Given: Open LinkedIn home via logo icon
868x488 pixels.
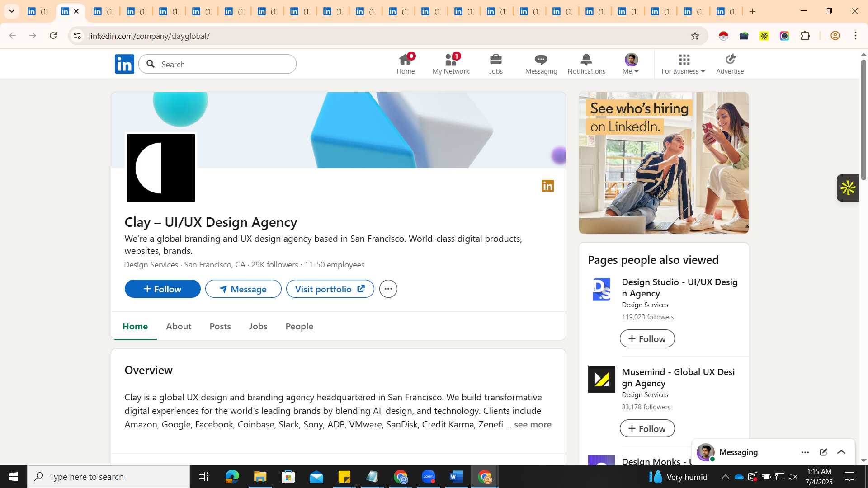Looking at the screenshot, I should [x=124, y=64].
